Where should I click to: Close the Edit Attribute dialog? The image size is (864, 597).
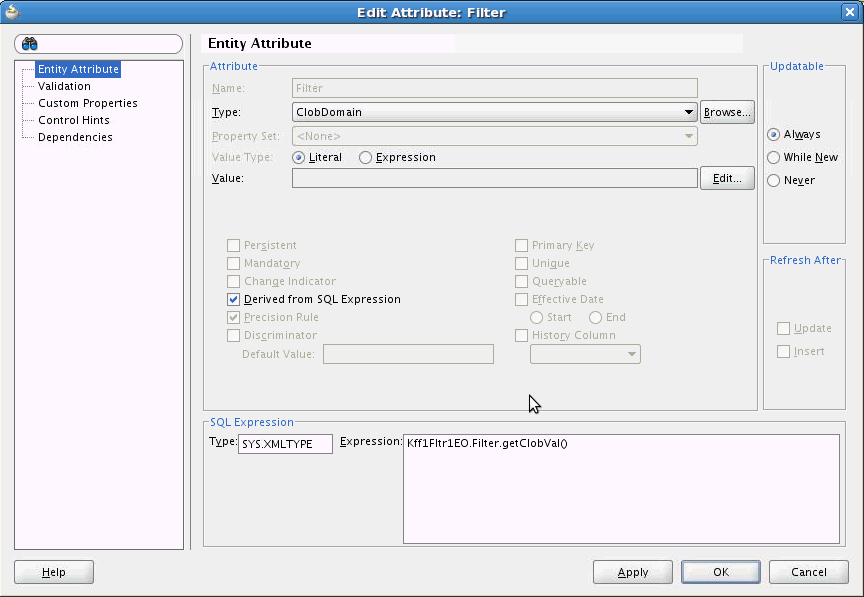(850, 12)
